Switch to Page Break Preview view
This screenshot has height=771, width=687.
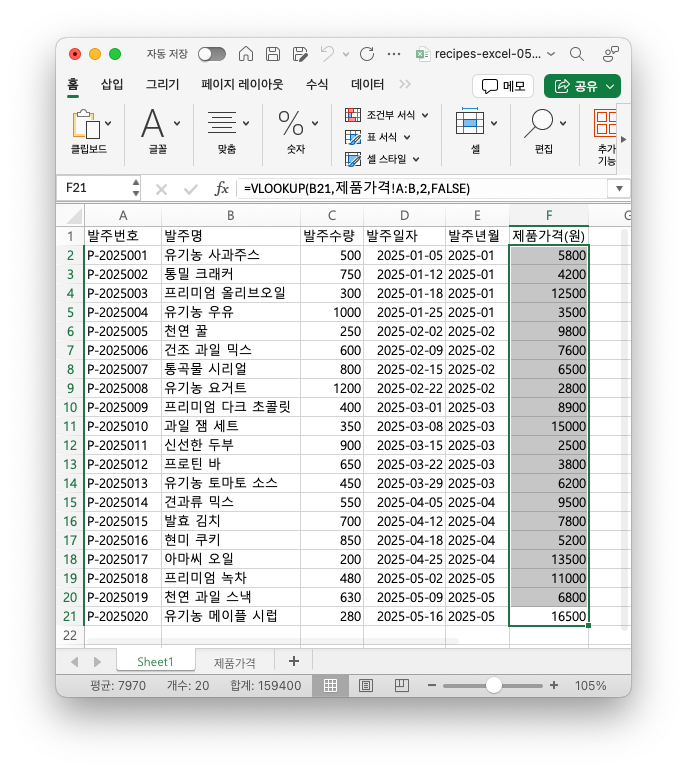[403, 686]
